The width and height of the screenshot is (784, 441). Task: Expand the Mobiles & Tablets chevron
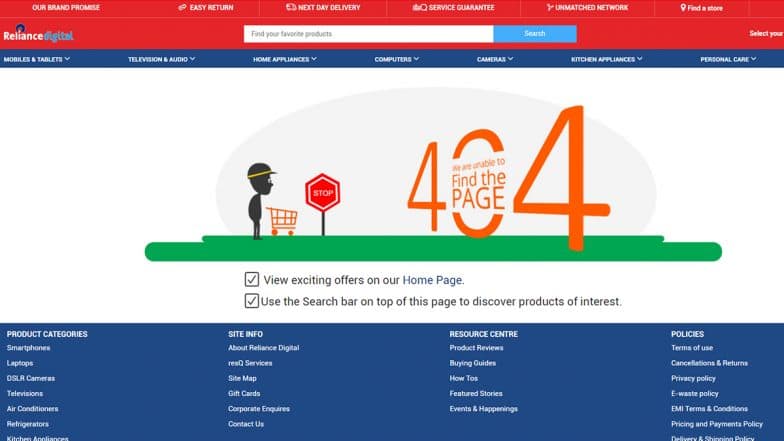(x=68, y=59)
